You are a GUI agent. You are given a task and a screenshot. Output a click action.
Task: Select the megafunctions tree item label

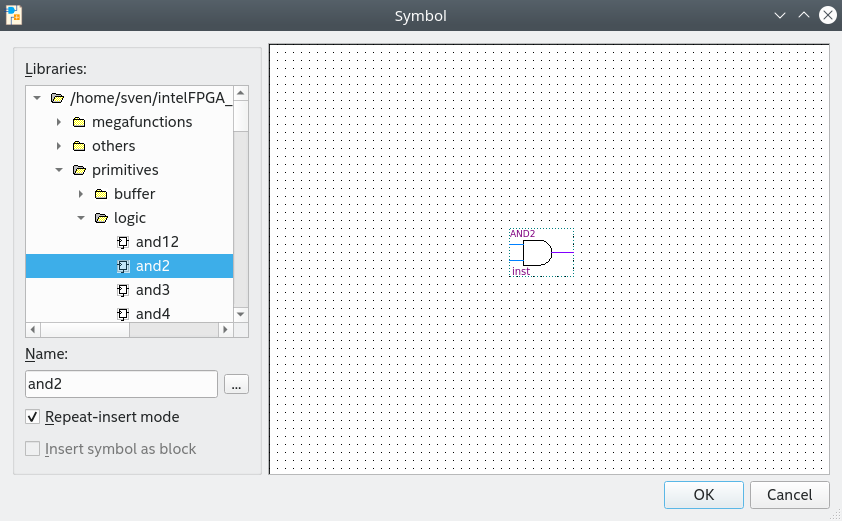[x=142, y=122]
